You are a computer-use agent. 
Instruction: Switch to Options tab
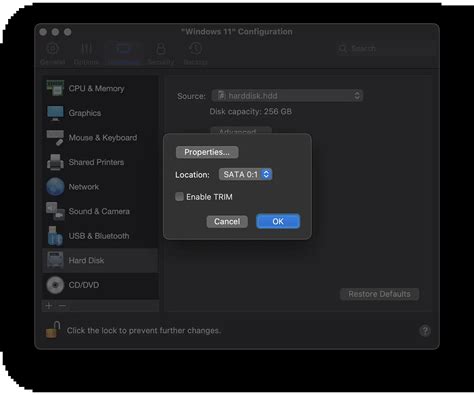(x=86, y=54)
